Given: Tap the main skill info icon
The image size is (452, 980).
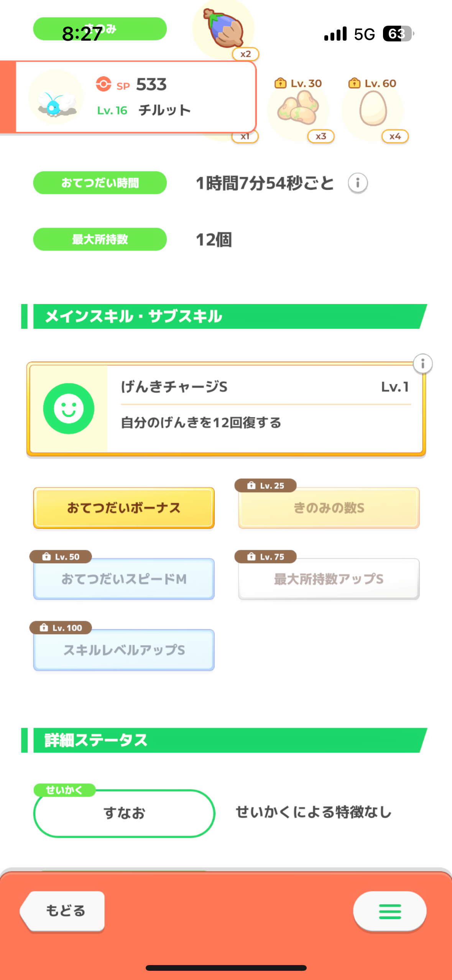Looking at the screenshot, I should [x=422, y=363].
